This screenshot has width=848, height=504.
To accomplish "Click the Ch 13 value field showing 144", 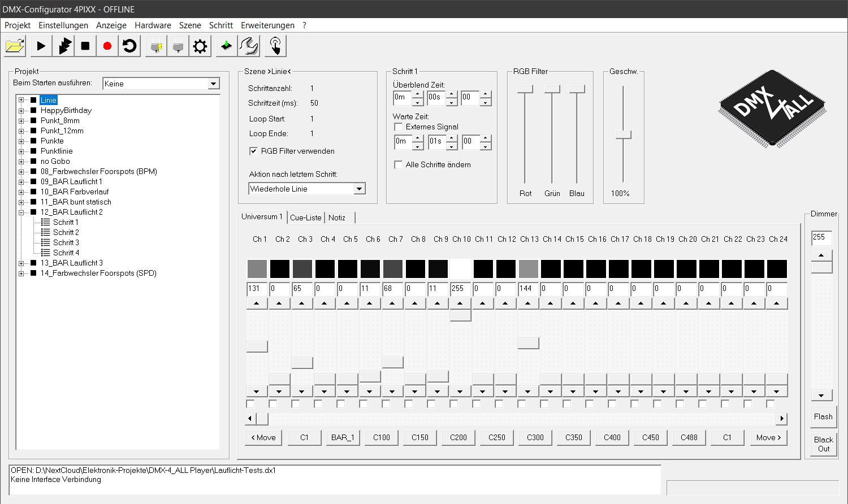I will coord(528,289).
